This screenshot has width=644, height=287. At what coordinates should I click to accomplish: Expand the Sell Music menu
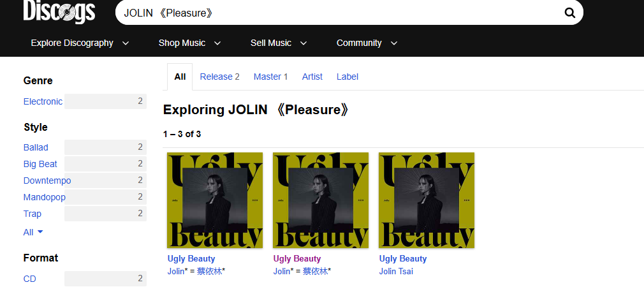coord(279,43)
